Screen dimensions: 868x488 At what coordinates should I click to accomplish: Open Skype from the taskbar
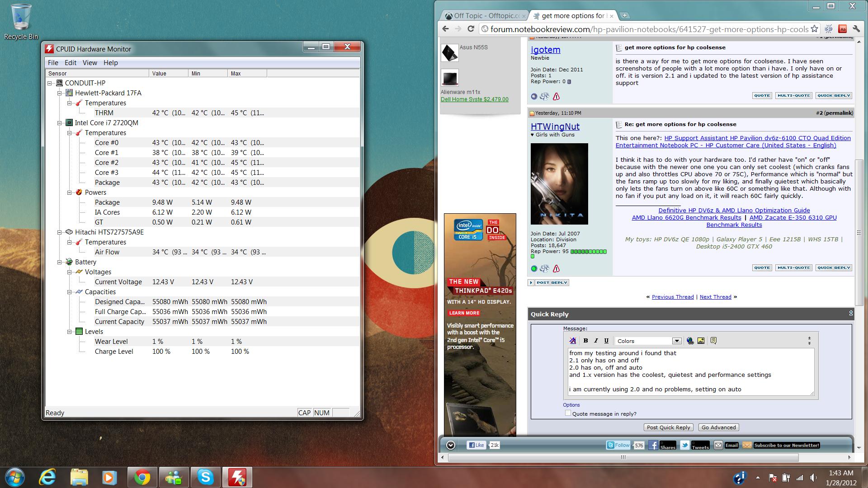[205, 477]
